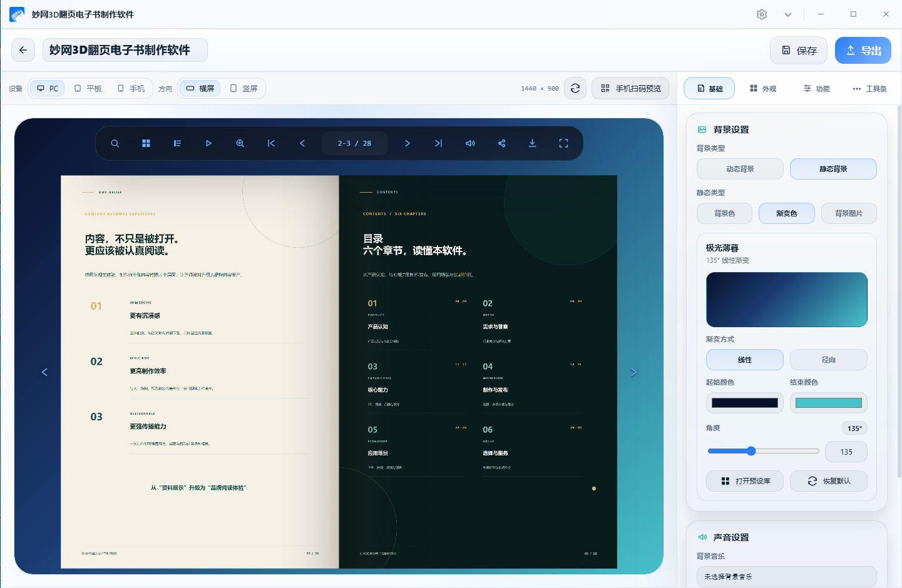Click the 1440 × 900 resolution text
Screen dimensions: 902x588
(x=540, y=89)
